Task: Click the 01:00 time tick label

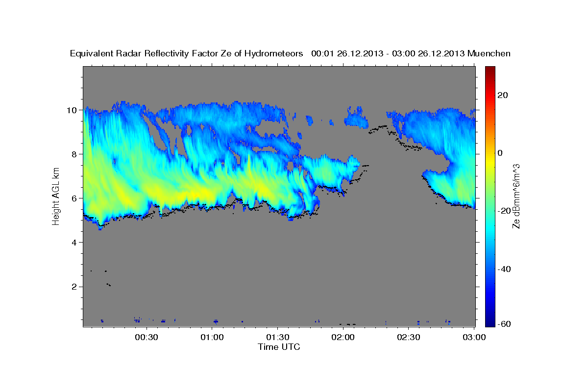Action: click(212, 338)
